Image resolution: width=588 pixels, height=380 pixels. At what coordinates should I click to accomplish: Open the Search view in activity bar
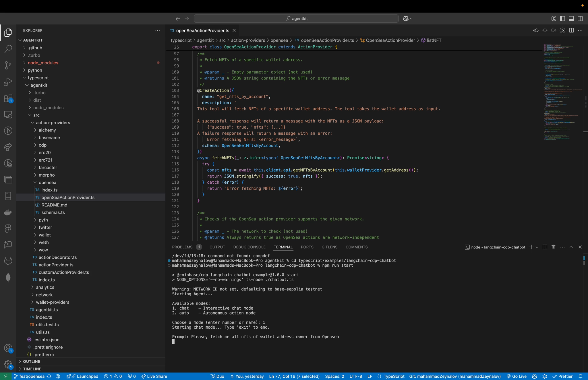[8, 49]
